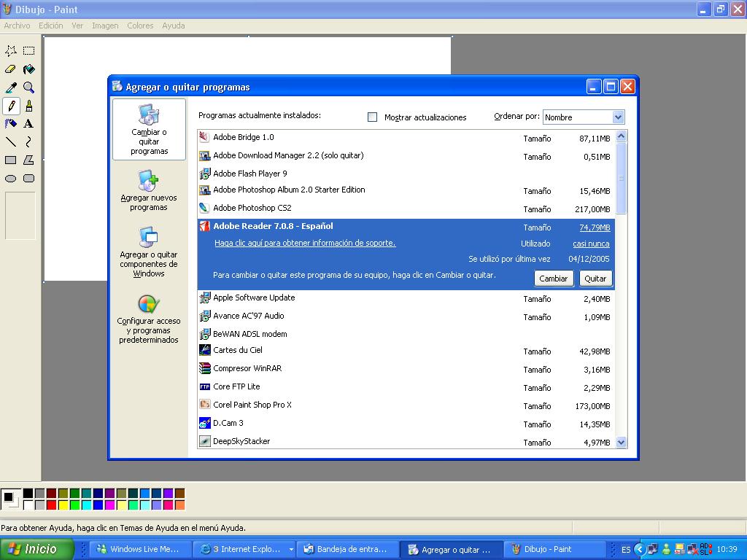Pick the yellow color swatch in palette
Screen dimensions: 747x560
63,505
